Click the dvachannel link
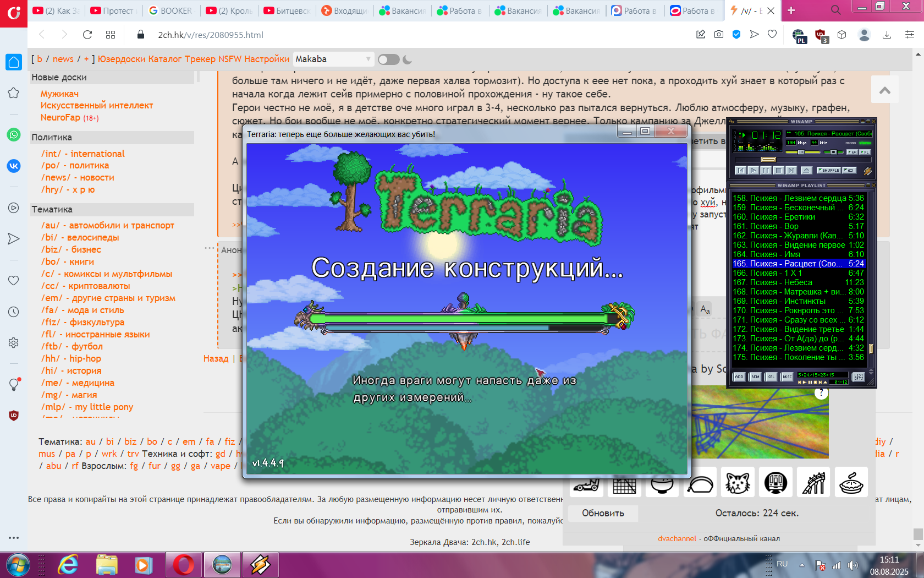The height and width of the screenshot is (578, 924). [x=676, y=538]
